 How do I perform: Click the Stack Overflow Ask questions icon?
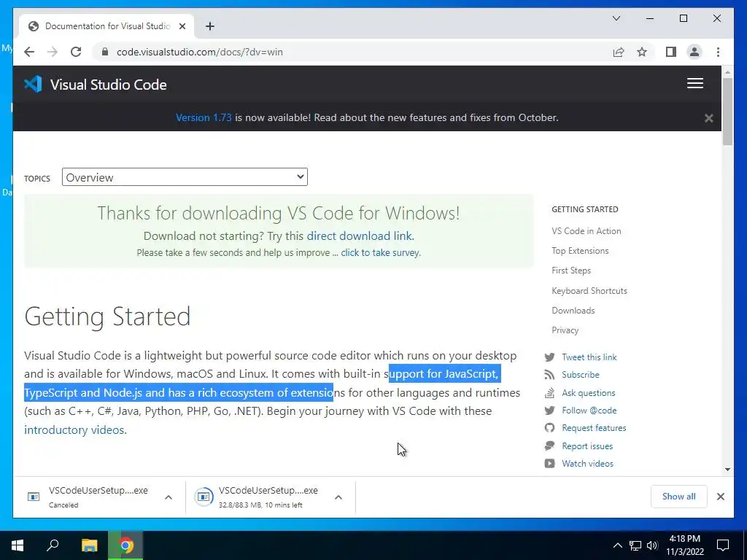tap(549, 393)
